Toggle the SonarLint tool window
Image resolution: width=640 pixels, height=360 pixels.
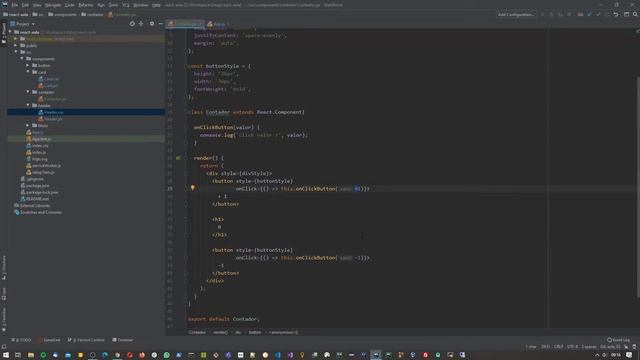[x=49, y=340]
